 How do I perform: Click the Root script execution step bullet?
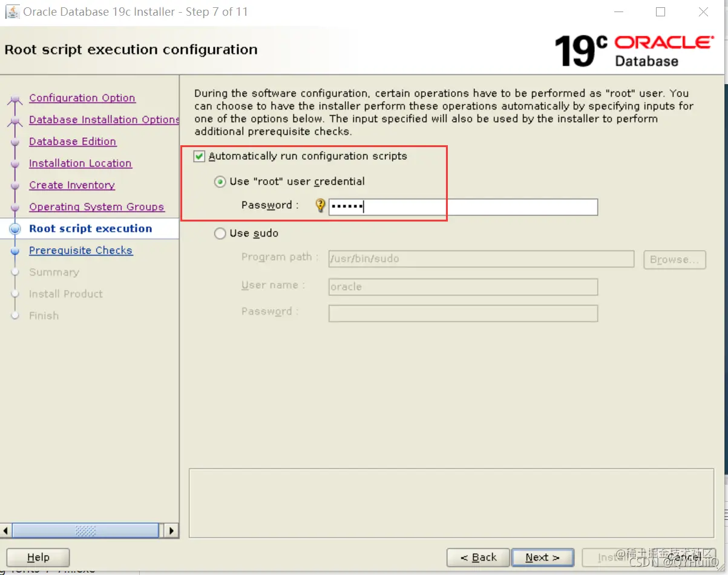pos(15,229)
